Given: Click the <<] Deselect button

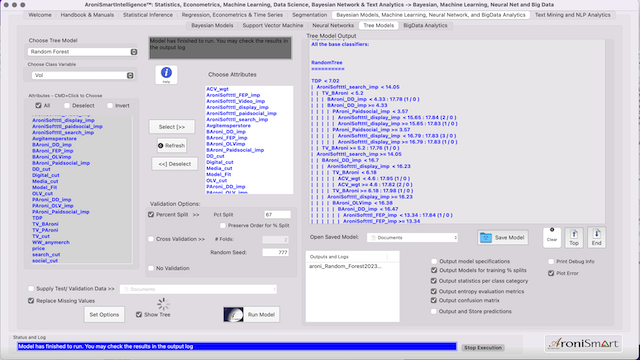Looking at the screenshot, I should (x=175, y=164).
